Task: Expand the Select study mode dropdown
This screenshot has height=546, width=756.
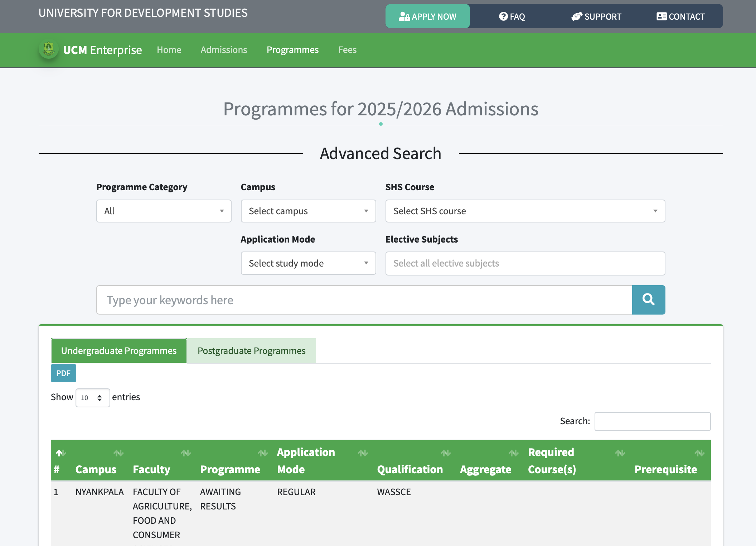Action: click(x=308, y=263)
